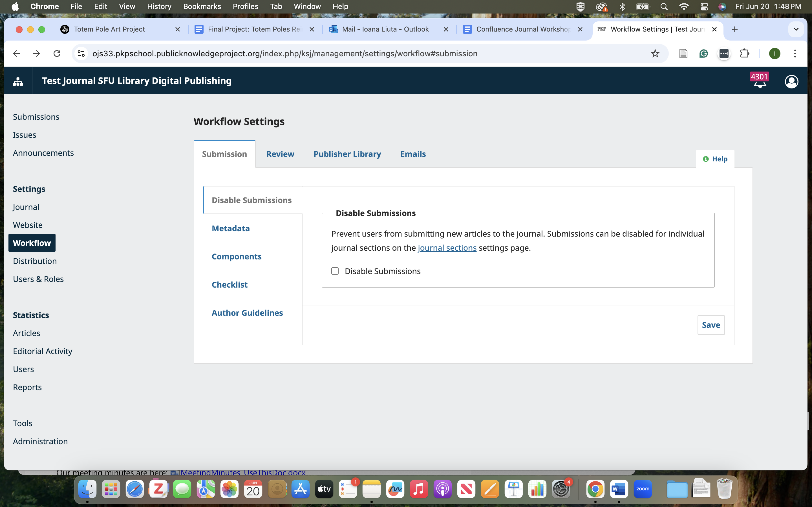
Task: Click the URL address bar field
Action: [x=284, y=54]
